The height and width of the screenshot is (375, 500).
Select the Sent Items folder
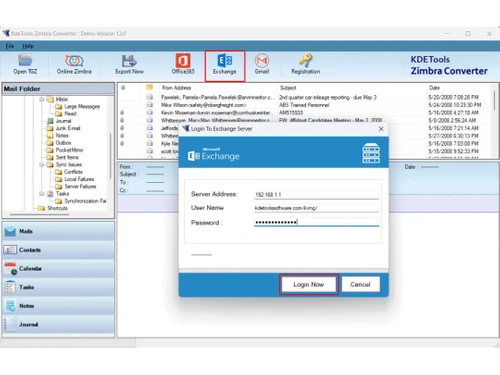67,157
